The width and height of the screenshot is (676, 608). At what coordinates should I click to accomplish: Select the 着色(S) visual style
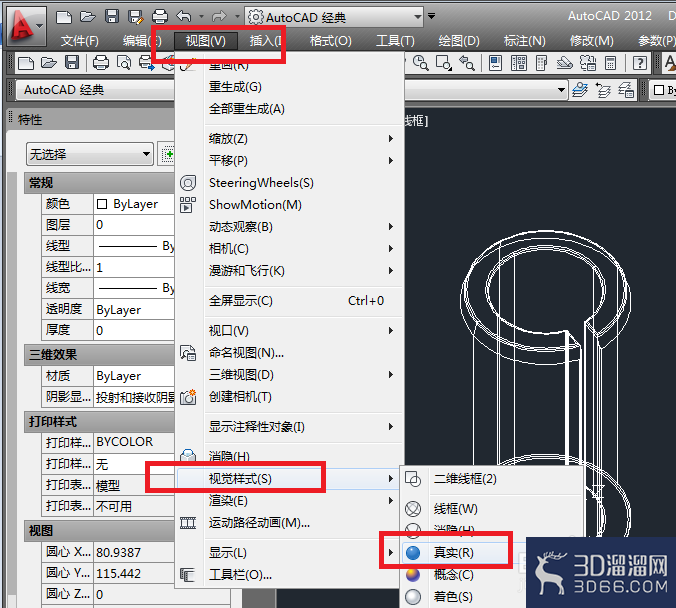[464, 597]
